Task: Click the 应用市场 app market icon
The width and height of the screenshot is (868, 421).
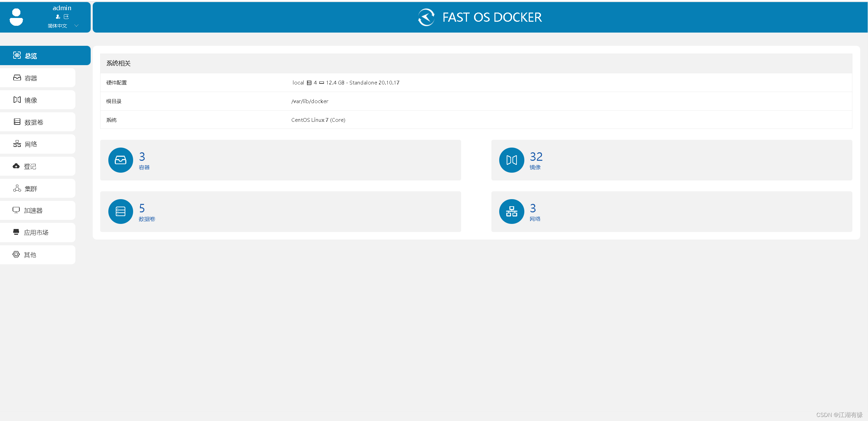Action: coord(16,232)
